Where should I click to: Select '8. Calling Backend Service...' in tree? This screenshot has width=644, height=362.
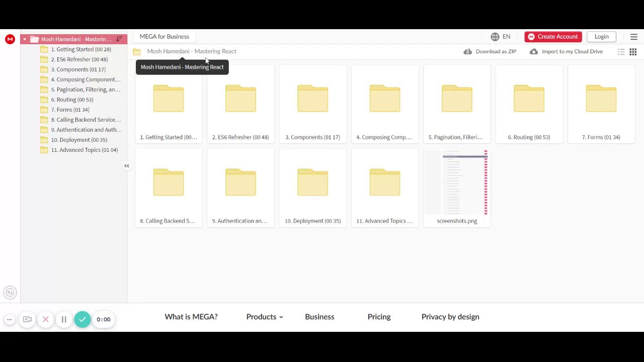(81, 120)
